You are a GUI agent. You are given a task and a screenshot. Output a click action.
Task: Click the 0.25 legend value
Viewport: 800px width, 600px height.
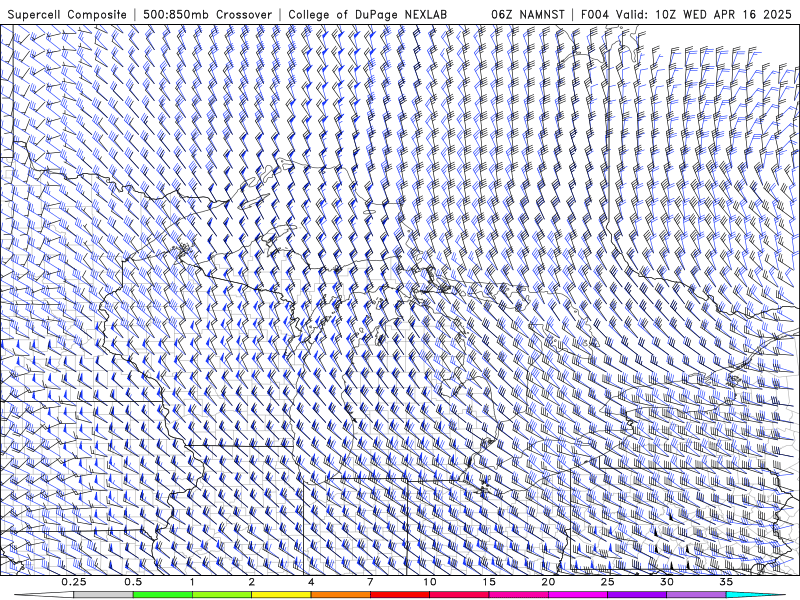coord(74,582)
